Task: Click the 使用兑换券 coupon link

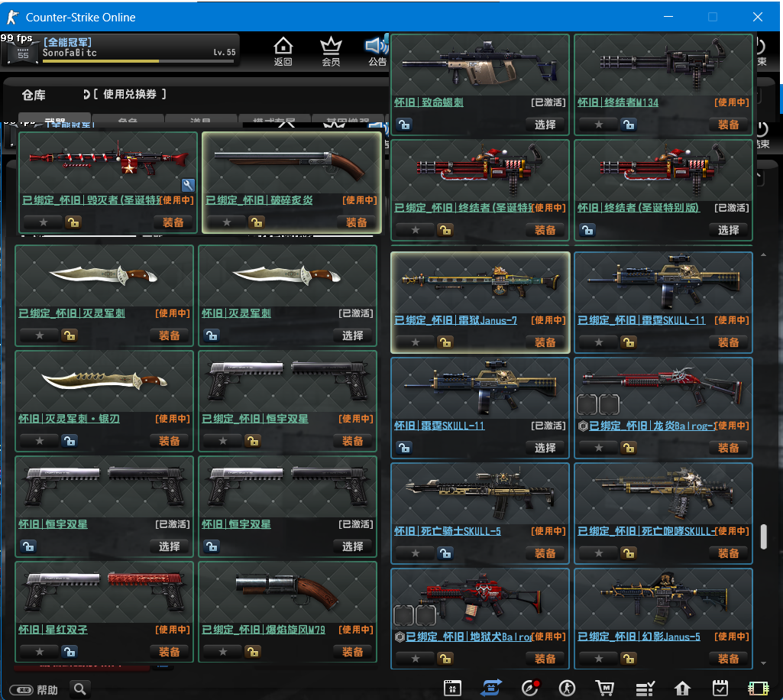Action: pyautogui.click(x=129, y=94)
